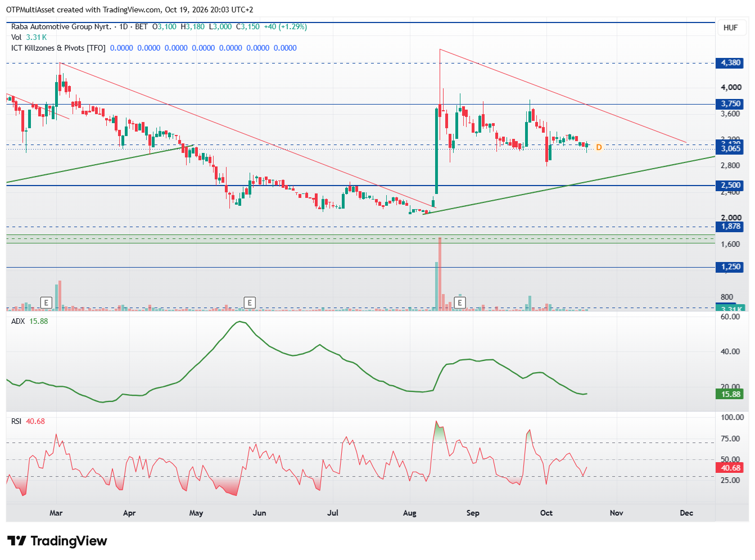Click the 100.00 tick on the RSI scale
Viewport: 755px width, 560px height.
pos(733,417)
